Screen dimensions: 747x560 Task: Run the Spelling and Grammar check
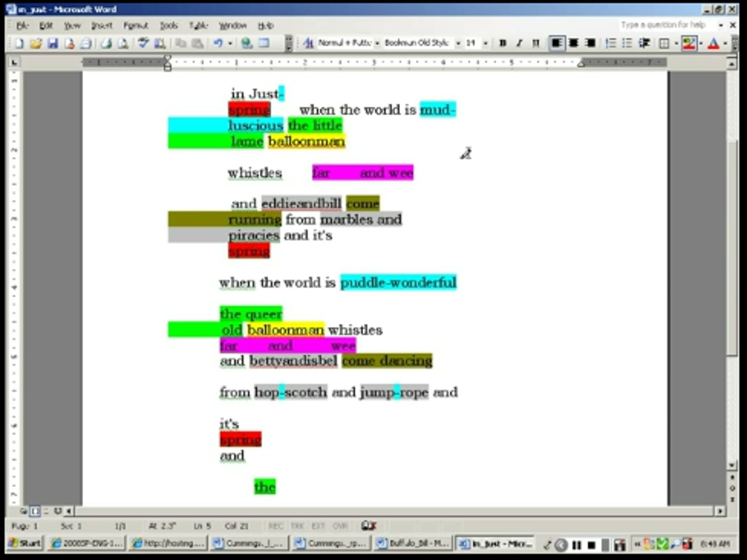tap(144, 43)
